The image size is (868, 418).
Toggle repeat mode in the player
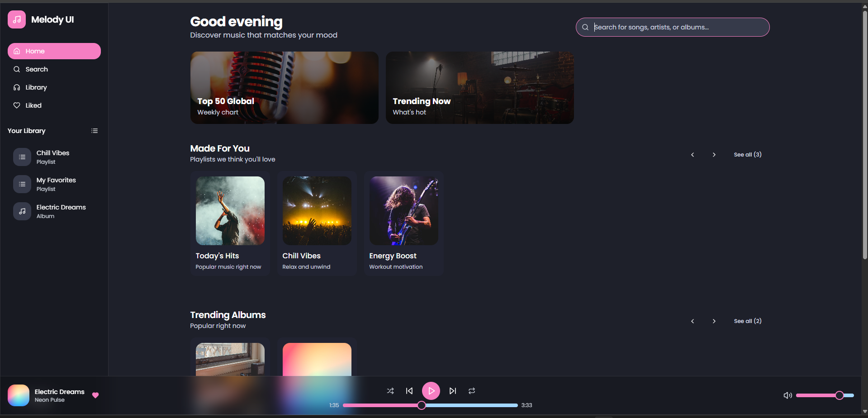471,390
